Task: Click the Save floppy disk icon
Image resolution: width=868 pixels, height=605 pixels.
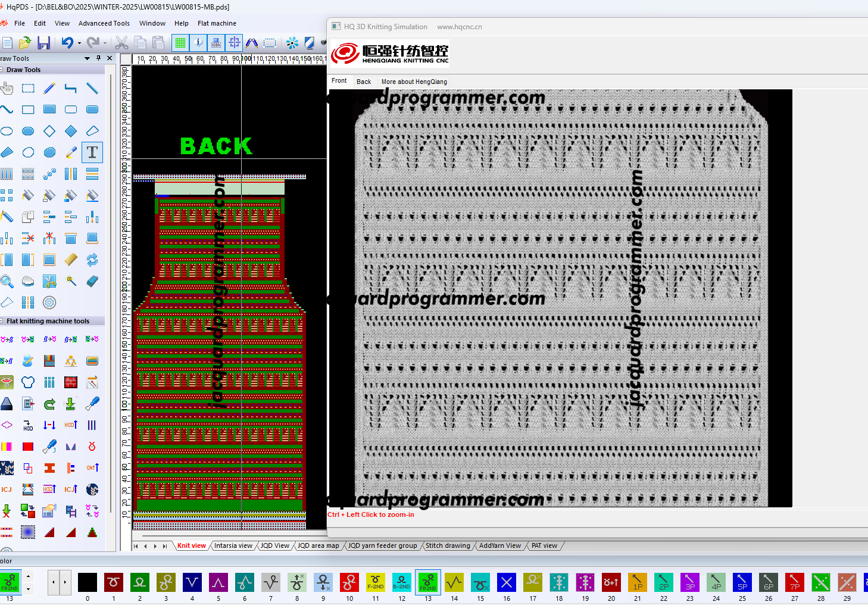Action: click(43, 43)
